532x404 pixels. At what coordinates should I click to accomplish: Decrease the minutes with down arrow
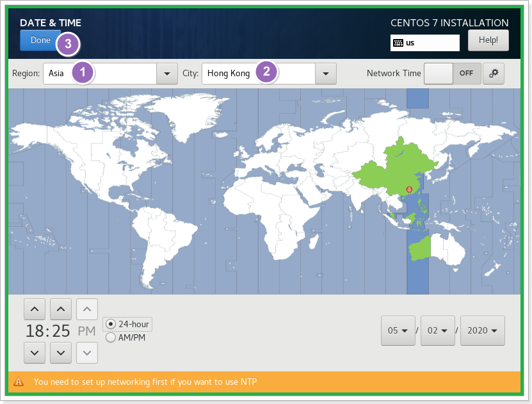click(61, 353)
